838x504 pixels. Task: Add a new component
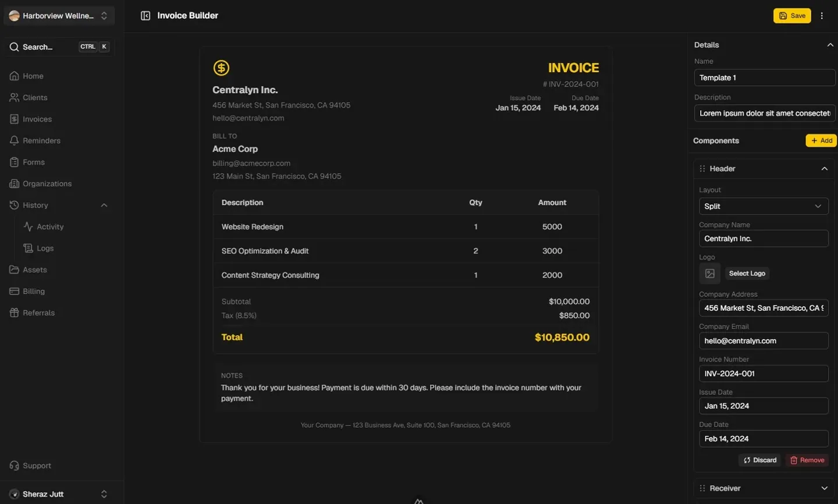coord(821,141)
